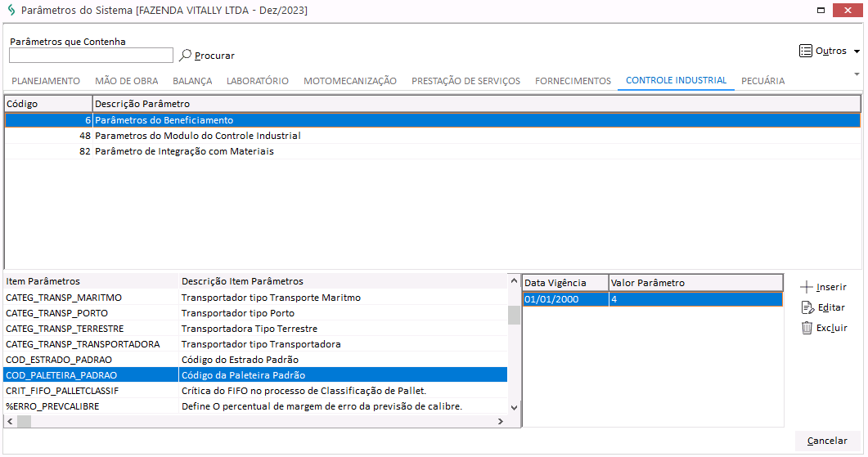Image resolution: width=868 pixels, height=457 pixels.
Task: Select Parametros do Modulo do Controle Industrial
Action: [x=433, y=136]
